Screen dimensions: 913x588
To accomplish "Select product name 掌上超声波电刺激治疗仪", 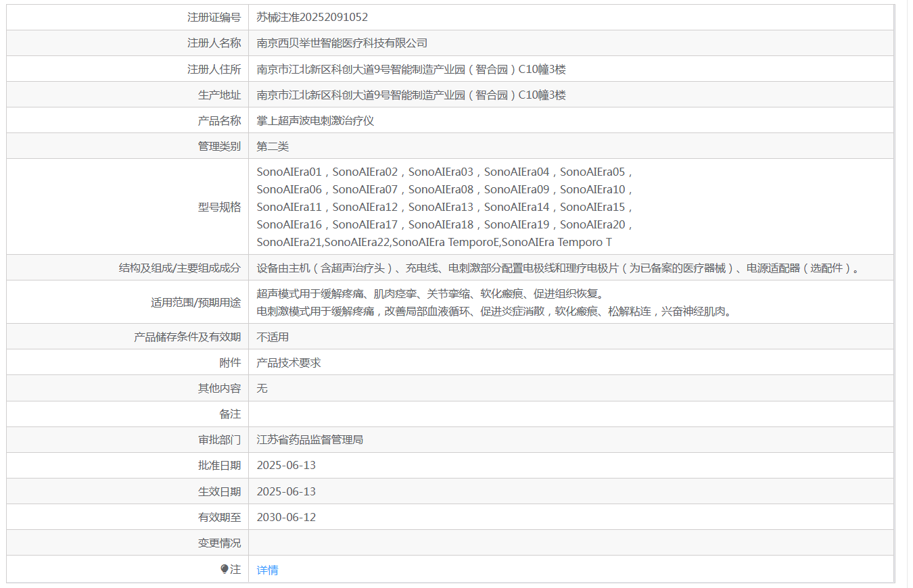I will (315, 120).
